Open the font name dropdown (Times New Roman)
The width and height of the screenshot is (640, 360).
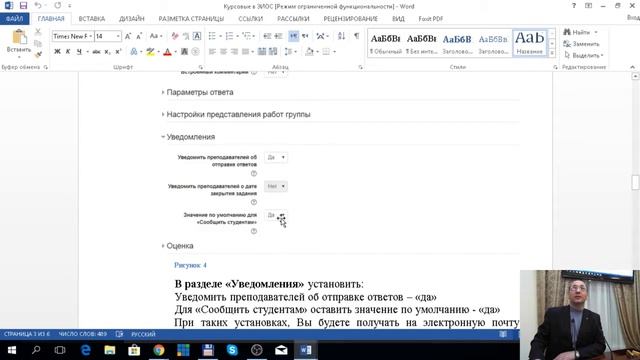click(x=90, y=36)
